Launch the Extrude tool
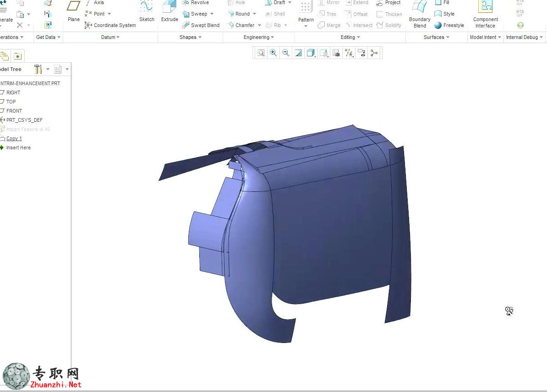This screenshot has height=392, width=547. click(x=170, y=11)
